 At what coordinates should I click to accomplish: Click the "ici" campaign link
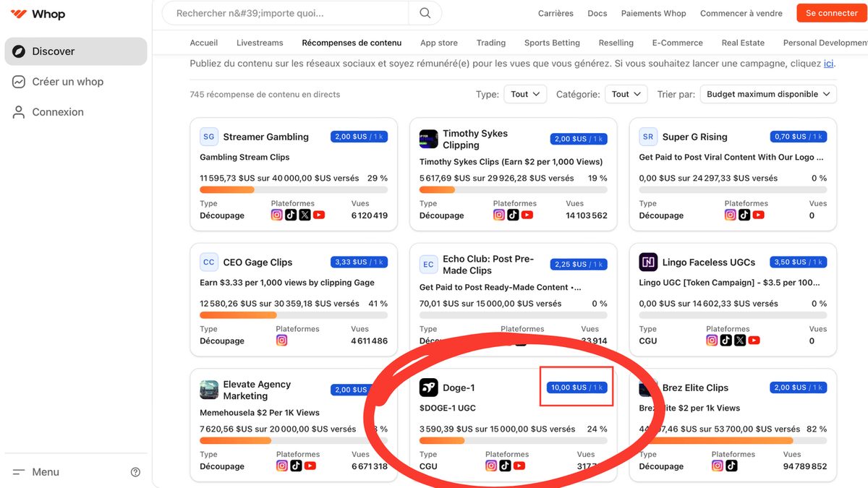[829, 64]
